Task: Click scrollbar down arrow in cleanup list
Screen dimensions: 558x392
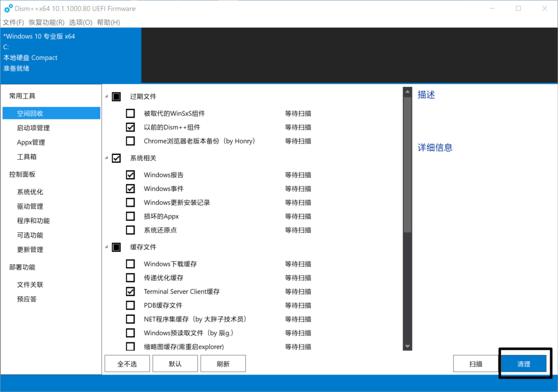Action: tap(407, 346)
